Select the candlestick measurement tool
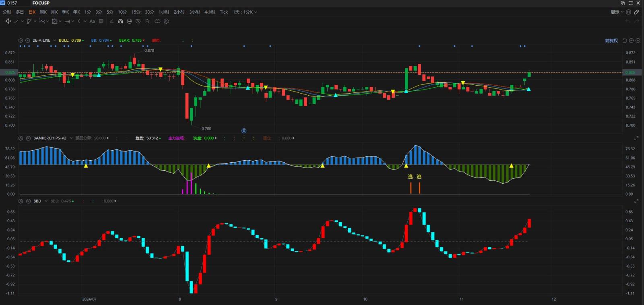This screenshot has height=305, width=644. point(54,21)
